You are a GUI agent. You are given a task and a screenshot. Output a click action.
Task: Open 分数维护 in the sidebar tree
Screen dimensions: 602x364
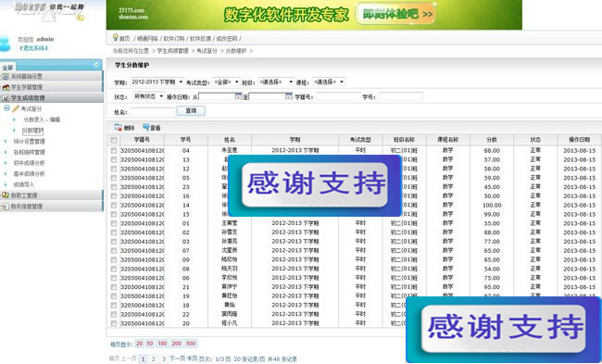coord(32,131)
